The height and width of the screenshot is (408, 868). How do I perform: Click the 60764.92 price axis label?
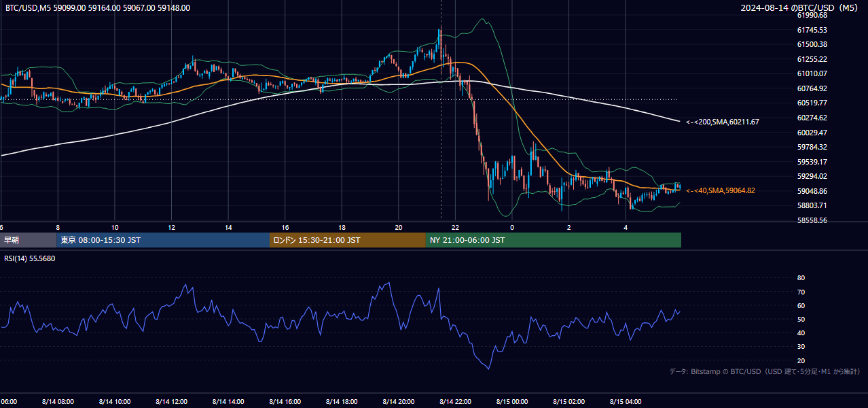(812, 88)
